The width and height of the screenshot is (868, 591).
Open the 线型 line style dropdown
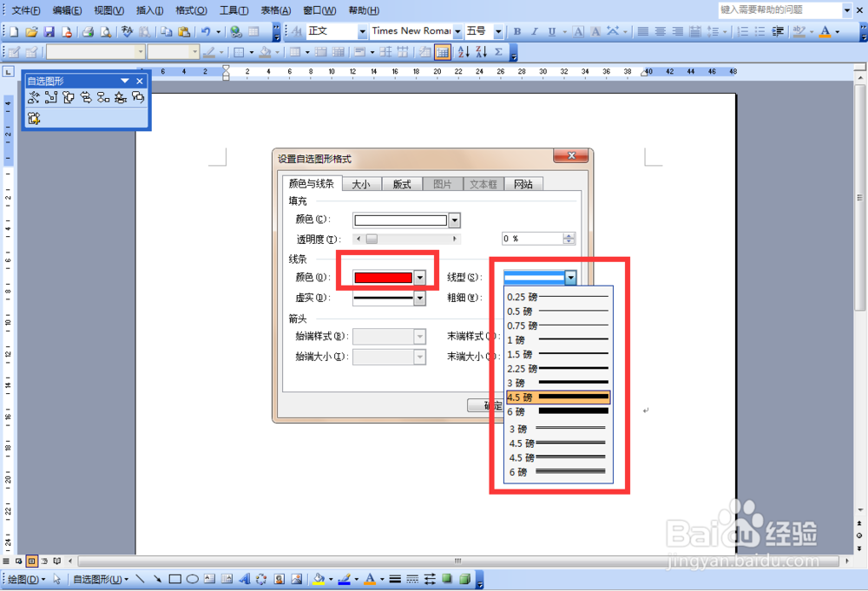pos(570,277)
